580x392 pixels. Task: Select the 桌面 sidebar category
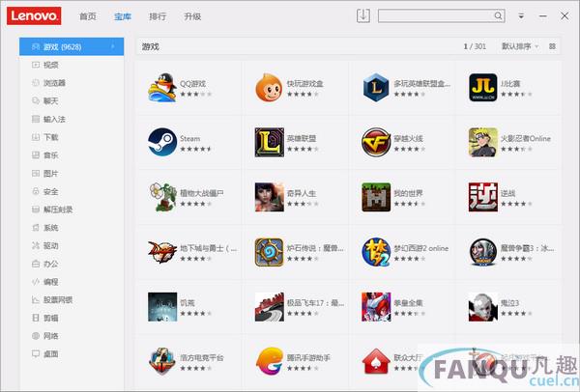pyautogui.click(x=72, y=354)
